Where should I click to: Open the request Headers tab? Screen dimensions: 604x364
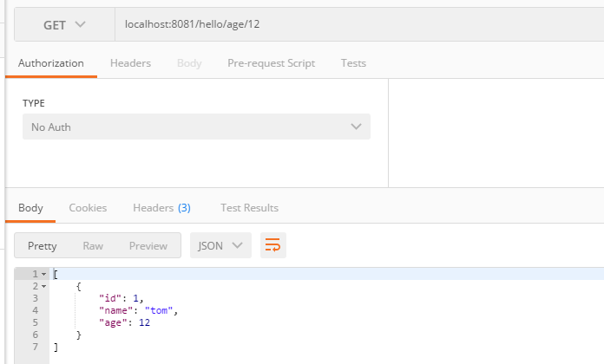tap(130, 63)
